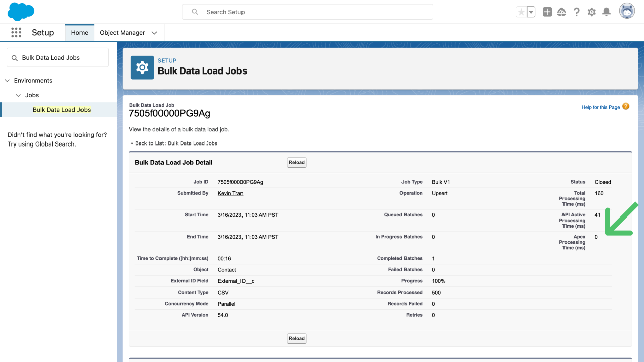Open the Setup gear menu in header
Viewport: 644px width, 362px height.
click(x=592, y=12)
